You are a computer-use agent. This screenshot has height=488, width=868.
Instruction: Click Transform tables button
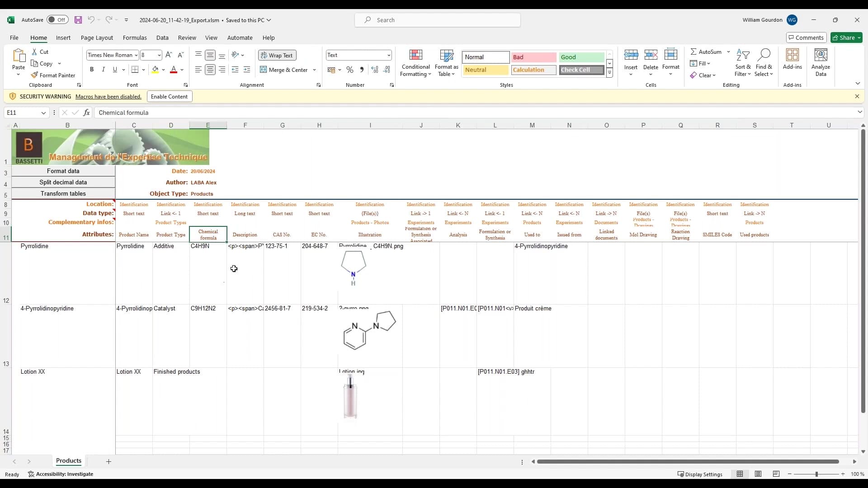click(x=63, y=193)
